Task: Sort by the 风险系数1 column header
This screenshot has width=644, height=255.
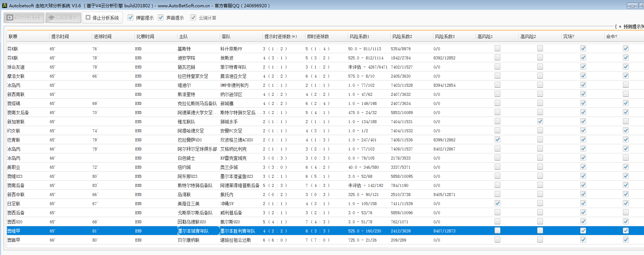Action: click(359, 36)
